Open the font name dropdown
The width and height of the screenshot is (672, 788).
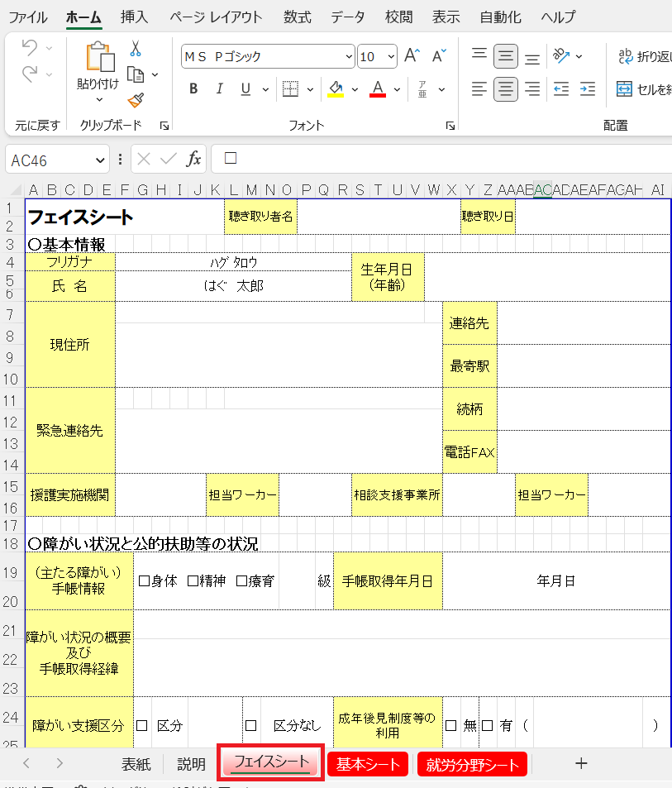(348, 57)
